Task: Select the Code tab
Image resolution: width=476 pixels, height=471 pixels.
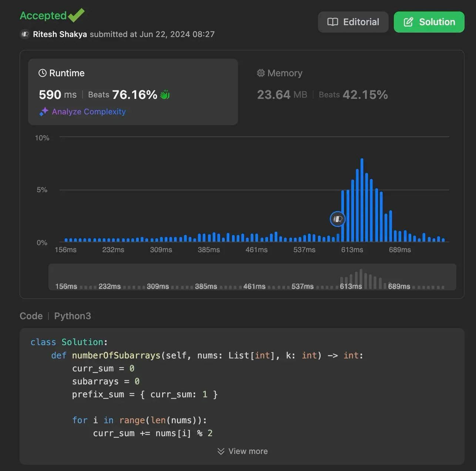Action: pos(31,316)
